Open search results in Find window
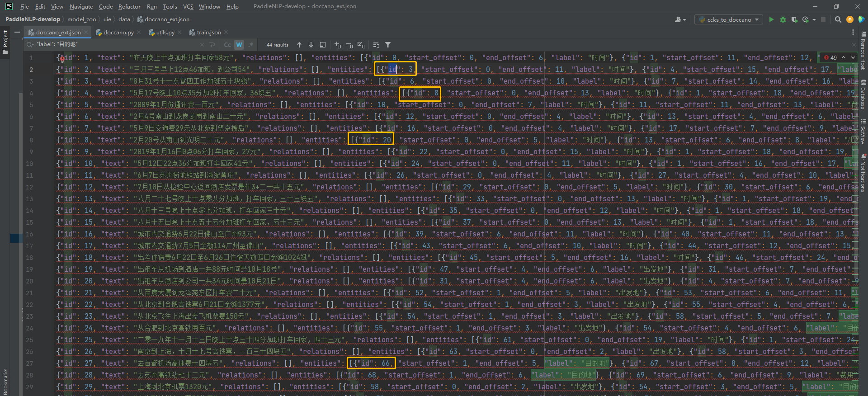This screenshot has width=868, height=396. [x=323, y=45]
